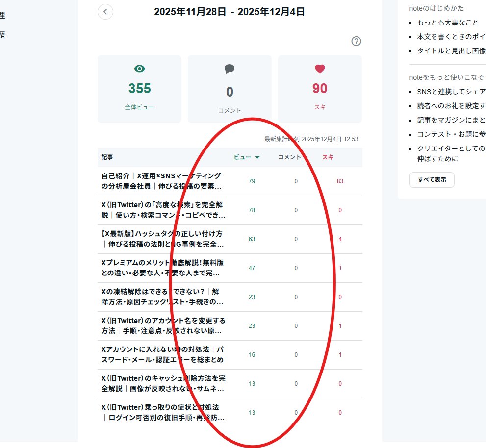Open the 乗っ取りの症状と対処法 article
The image size is (486, 448).
tap(163, 412)
